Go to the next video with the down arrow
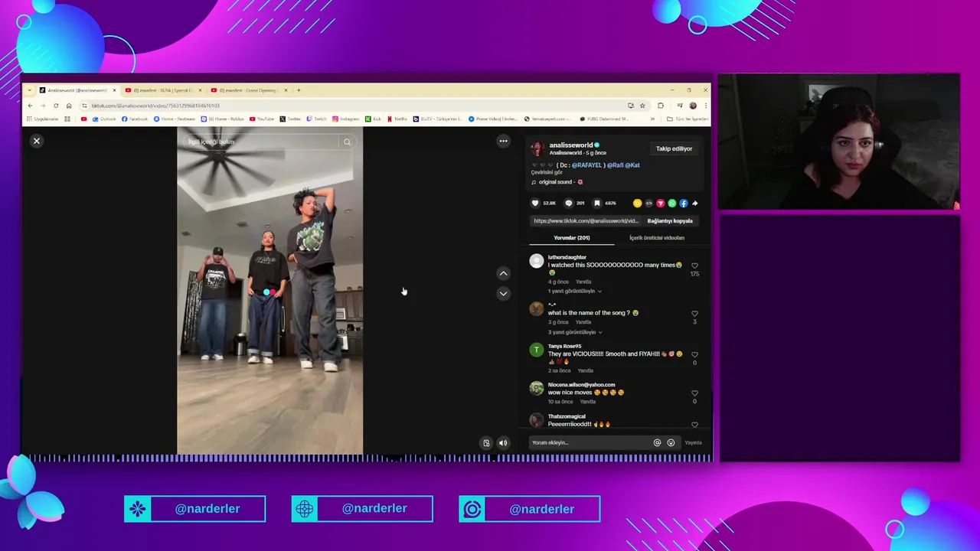Image resolution: width=980 pixels, height=551 pixels. point(503,293)
